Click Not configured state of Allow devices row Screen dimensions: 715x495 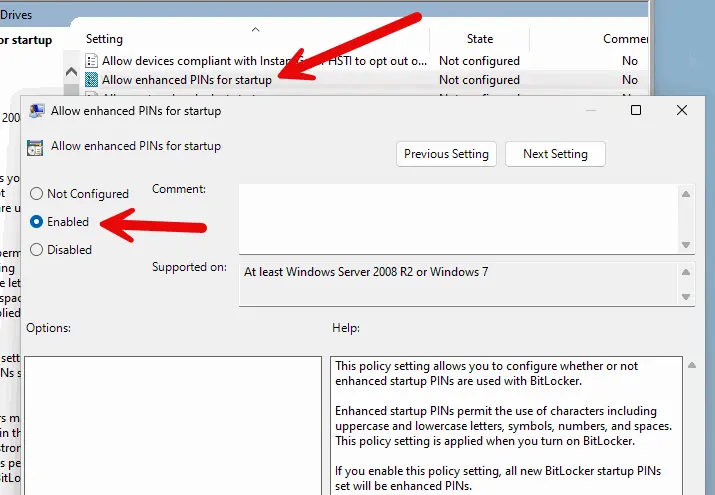[x=479, y=61]
